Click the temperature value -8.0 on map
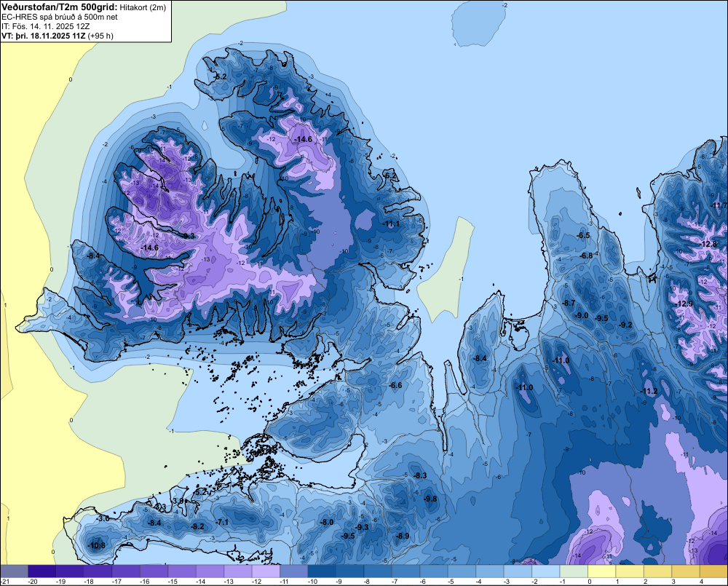This screenshot has width=728, height=586. point(326,522)
